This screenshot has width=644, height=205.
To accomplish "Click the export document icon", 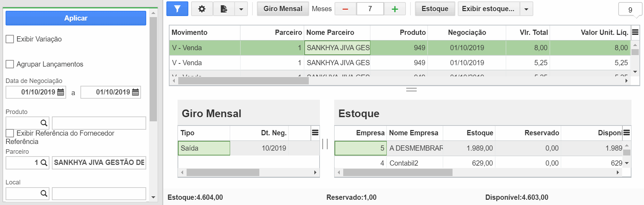I will (224, 9).
